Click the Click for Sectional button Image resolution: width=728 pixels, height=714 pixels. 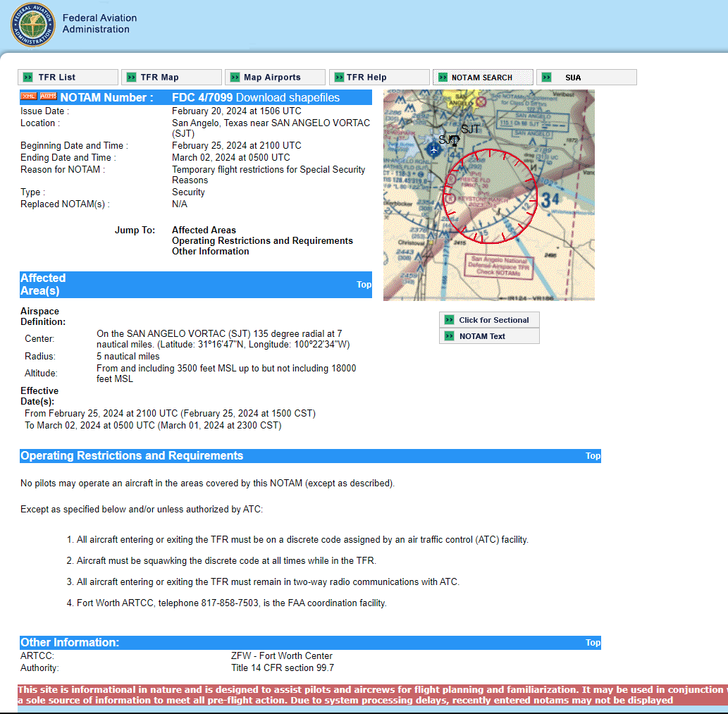[x=489, y=320]
